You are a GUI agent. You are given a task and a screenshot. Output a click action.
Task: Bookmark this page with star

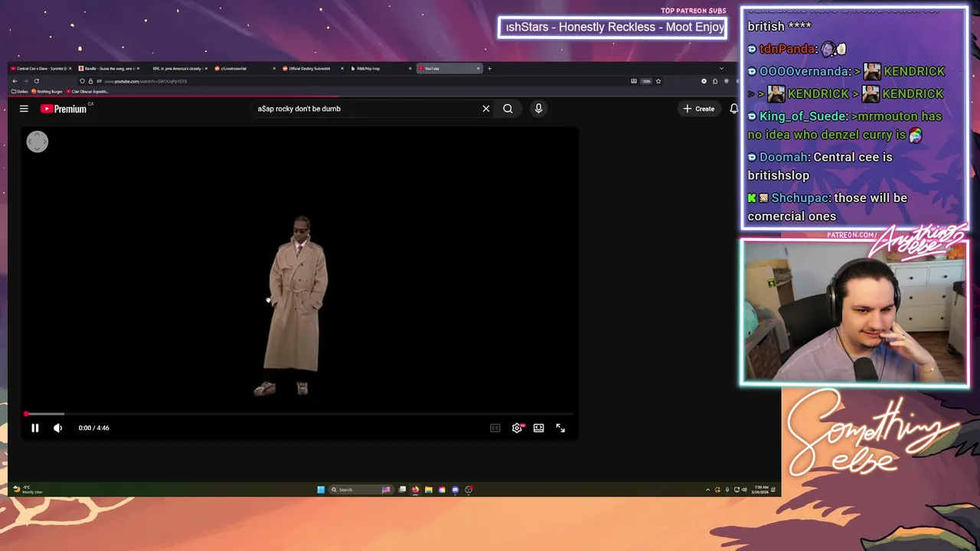(658, 81)
